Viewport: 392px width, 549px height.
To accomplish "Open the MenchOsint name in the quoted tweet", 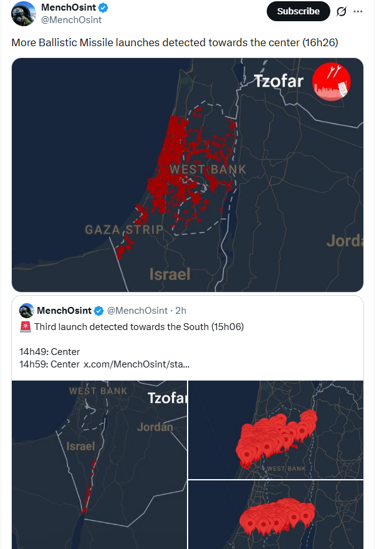I will click(64, 310).
